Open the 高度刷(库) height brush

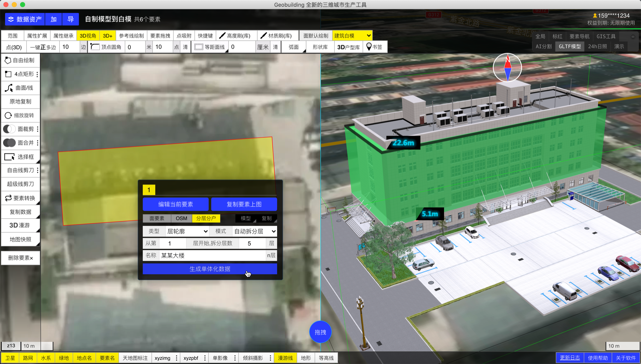tap(237, 36)
